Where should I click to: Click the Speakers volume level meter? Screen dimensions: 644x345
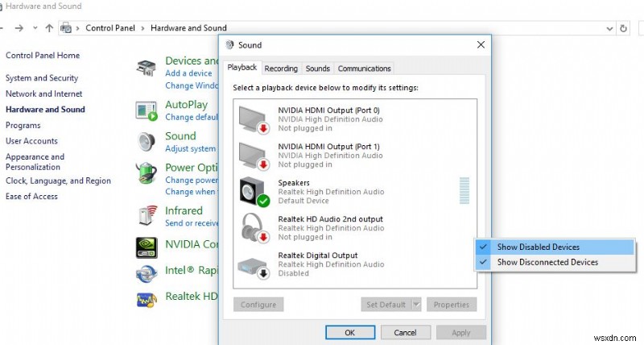(x=464, y=191)
